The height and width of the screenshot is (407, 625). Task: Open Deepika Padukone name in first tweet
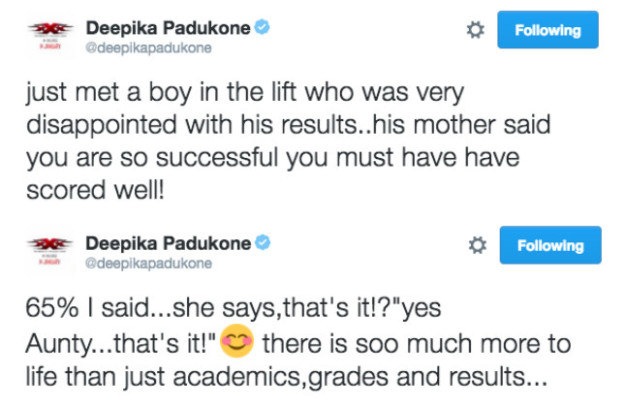pos(168,28)
